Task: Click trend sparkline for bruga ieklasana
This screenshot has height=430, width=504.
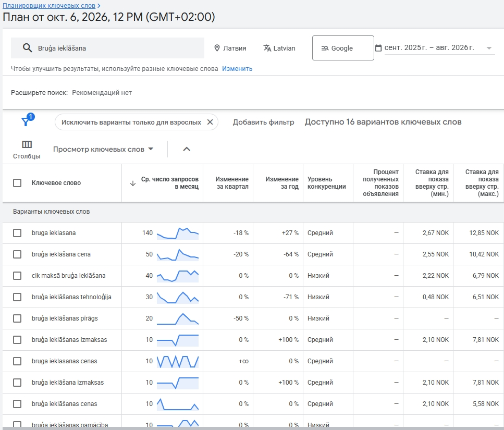Action: pos(177,233)
